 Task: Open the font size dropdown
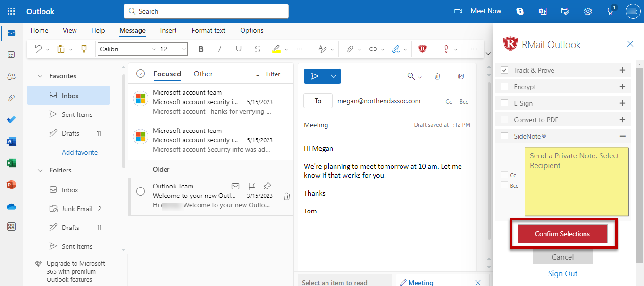tap(184, 49)
